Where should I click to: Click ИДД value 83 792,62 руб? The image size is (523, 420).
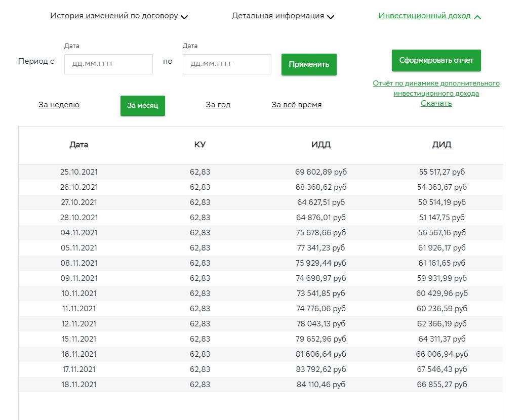pos(321,369)
